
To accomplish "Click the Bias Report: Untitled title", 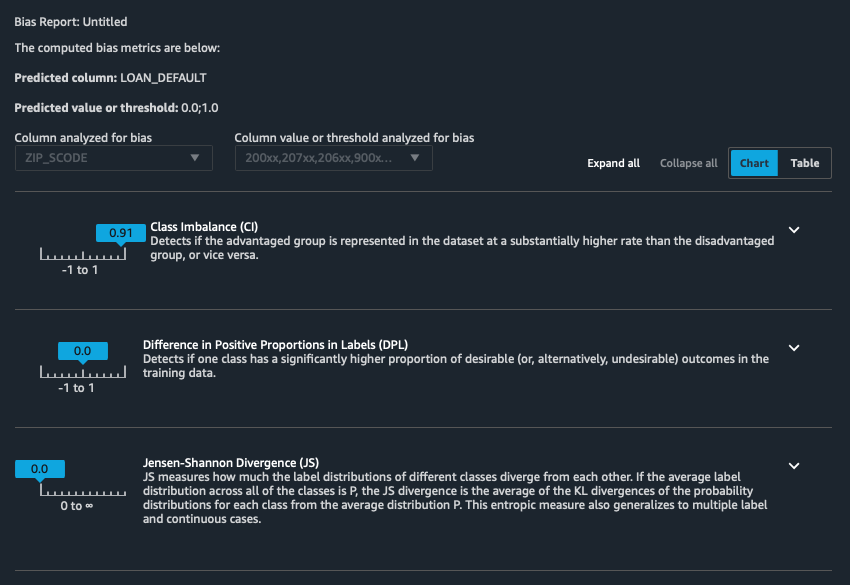I will point(71,21).
